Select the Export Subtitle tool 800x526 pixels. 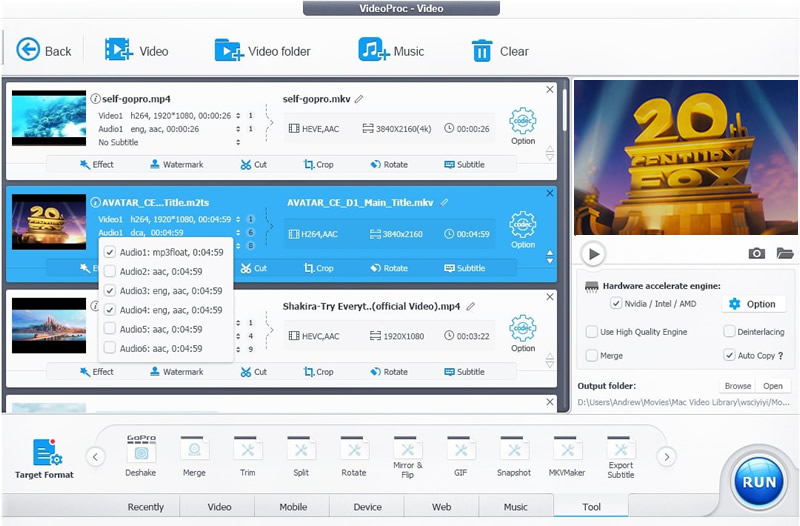pyautogui.click(x=621, y=457)
